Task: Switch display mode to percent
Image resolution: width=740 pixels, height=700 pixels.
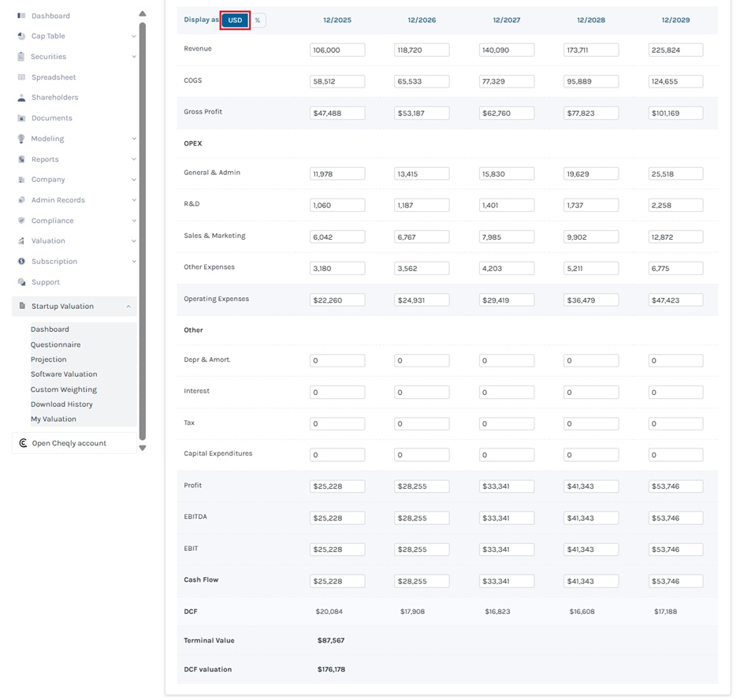Action: pos(258,20)
